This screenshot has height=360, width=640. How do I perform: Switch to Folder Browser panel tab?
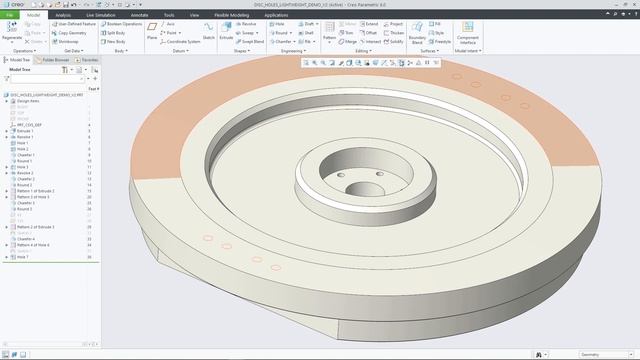tap(53, 60)
